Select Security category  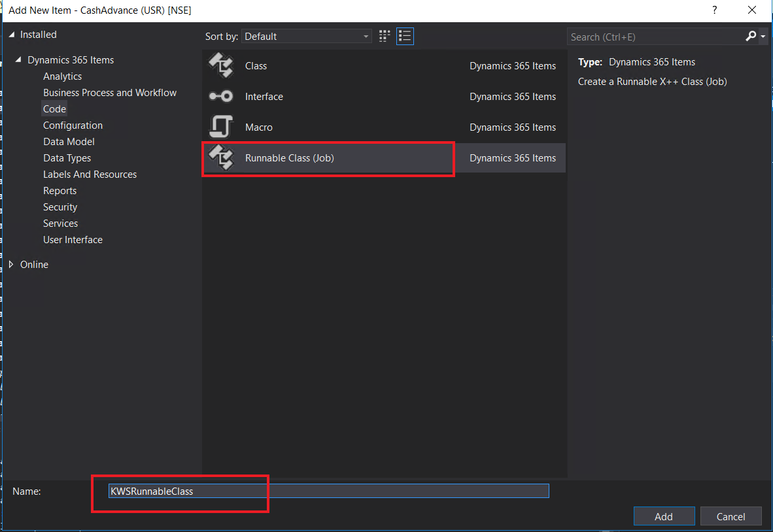(60, 207)
